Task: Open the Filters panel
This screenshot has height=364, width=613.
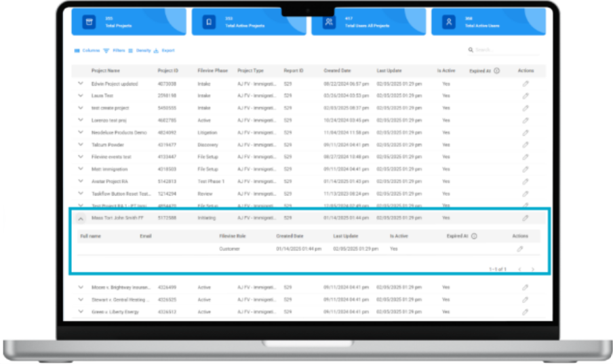Action: tap(115, 50)
